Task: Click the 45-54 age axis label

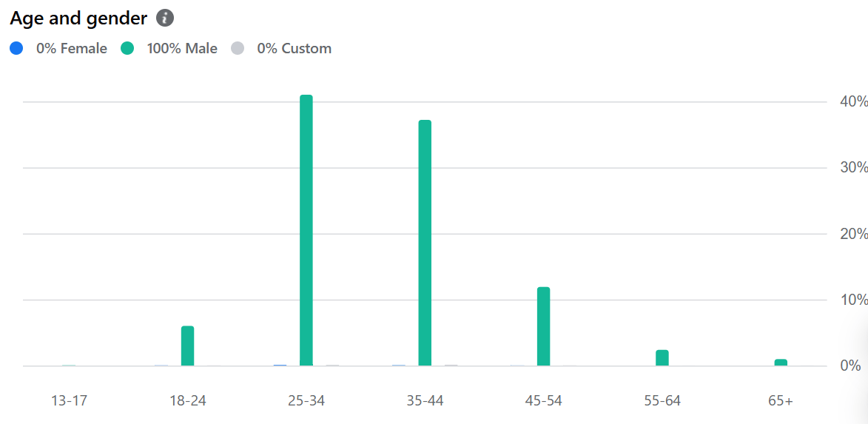Action: (x=544, y=401)
